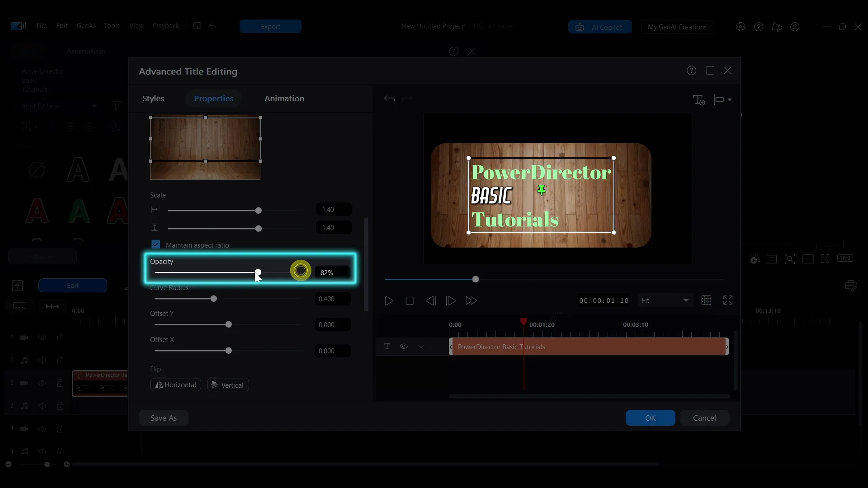This screenshot has height=488, width=868.
Task: Click the user account icon
Action: [x=795, y=27]
